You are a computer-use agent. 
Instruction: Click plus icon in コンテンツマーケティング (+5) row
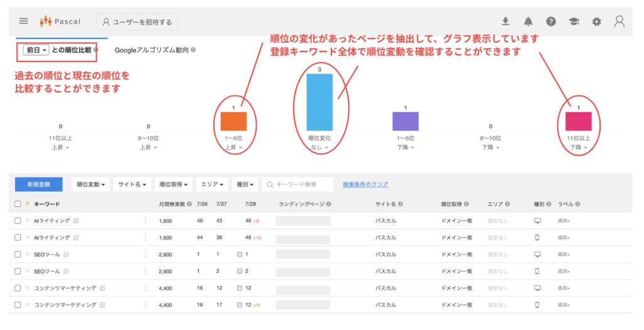point(240,305)
